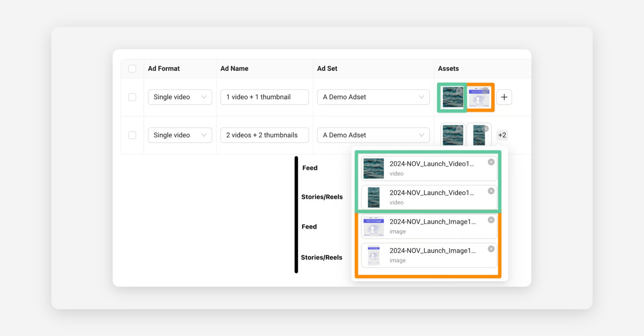Remove the first video in asset popup
Viewport: 644px width, 336px height.
[491, 162]
